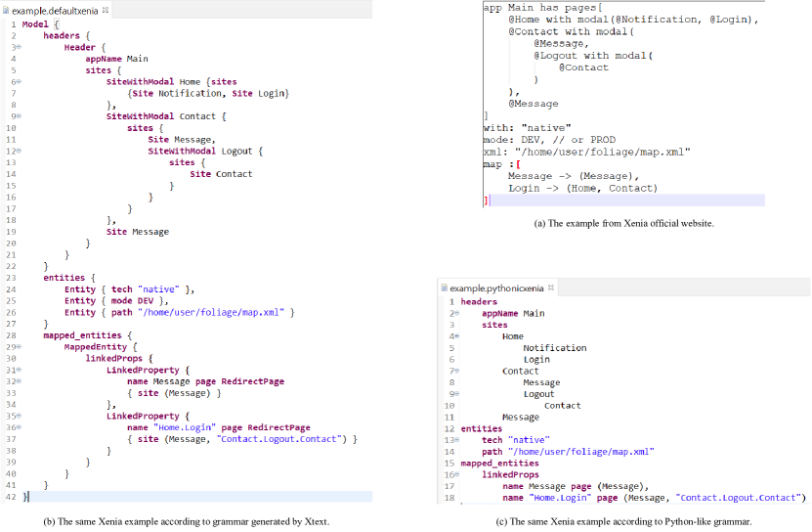Collapse MappedEntity fold marker at line 29

[x=20, y=346]
